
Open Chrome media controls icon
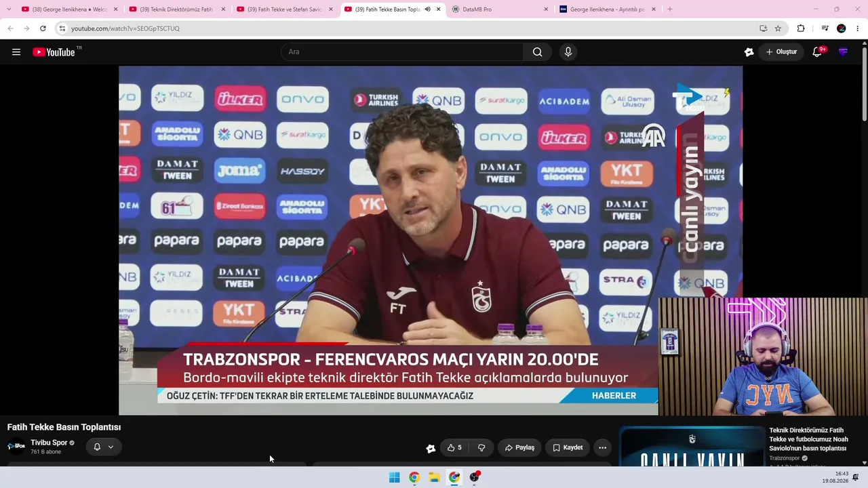point(825,28)
